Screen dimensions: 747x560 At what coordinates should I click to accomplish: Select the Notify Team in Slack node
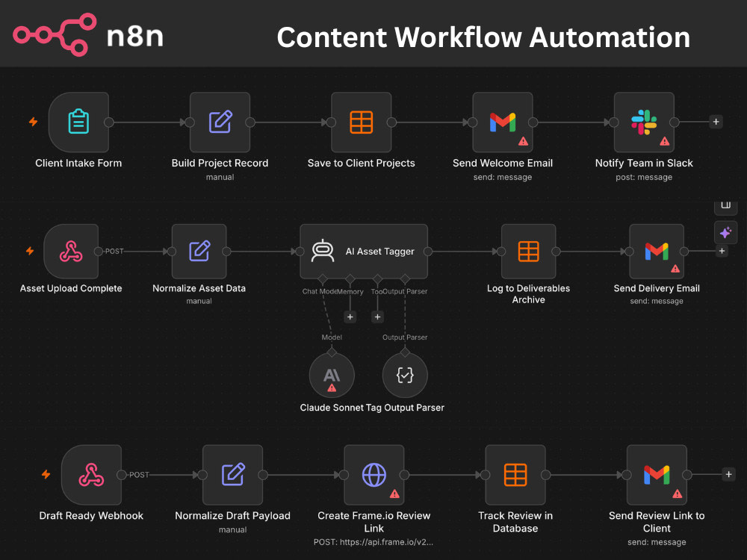pyautogui.click(x=644, y=122)
